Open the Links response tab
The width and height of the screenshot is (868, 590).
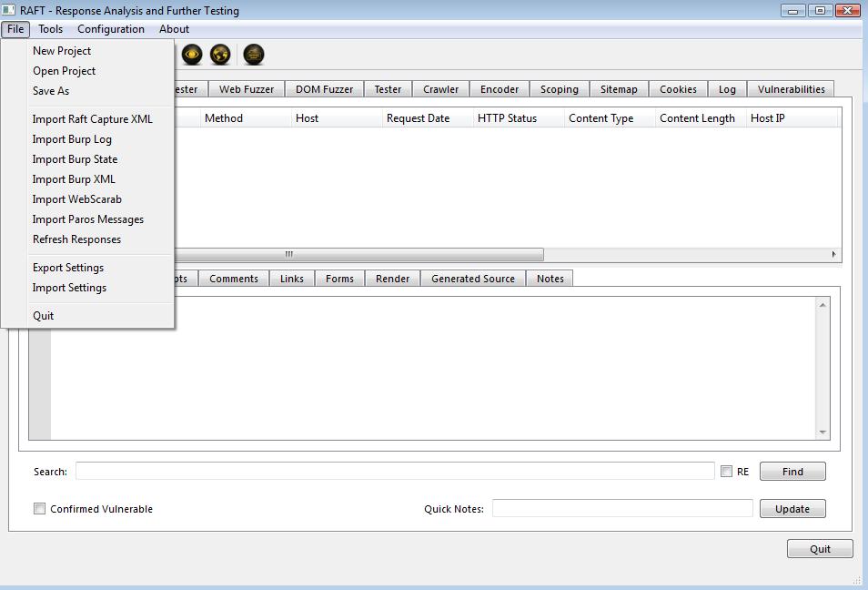pos(292,279)
